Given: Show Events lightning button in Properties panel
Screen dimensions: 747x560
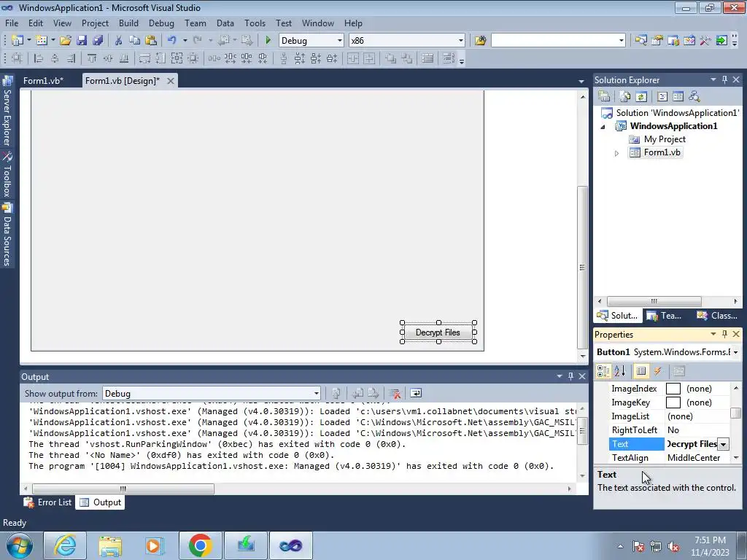Looking at the screenshot, I should [x=657, y=371].
